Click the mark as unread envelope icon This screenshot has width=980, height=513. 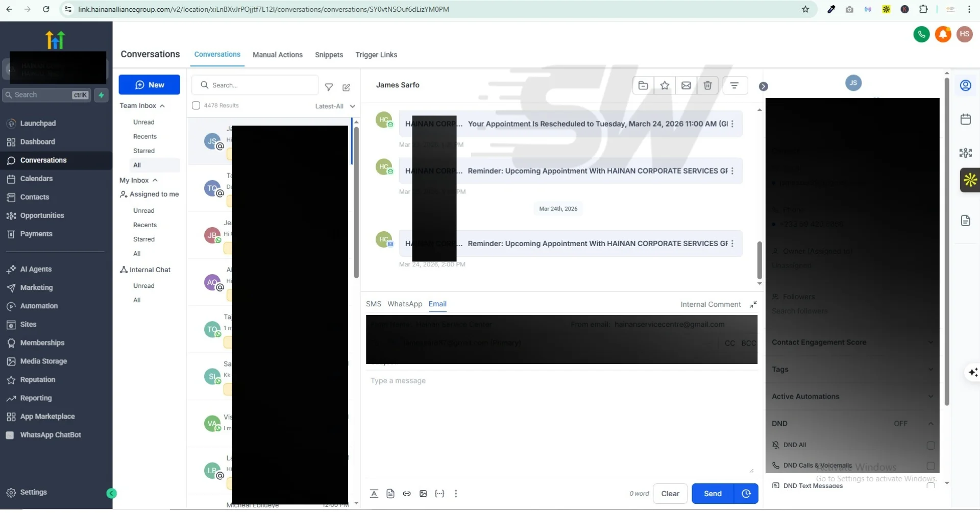tap(686, 86)
